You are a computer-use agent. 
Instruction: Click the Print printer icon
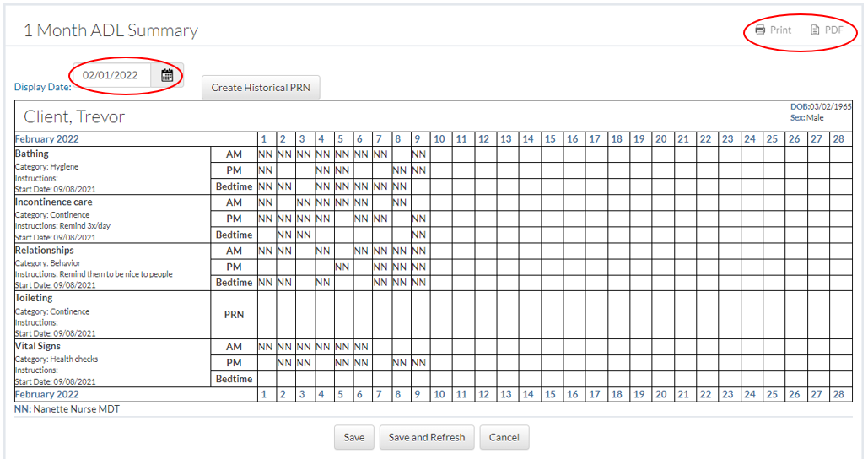[x=760, y=30]
